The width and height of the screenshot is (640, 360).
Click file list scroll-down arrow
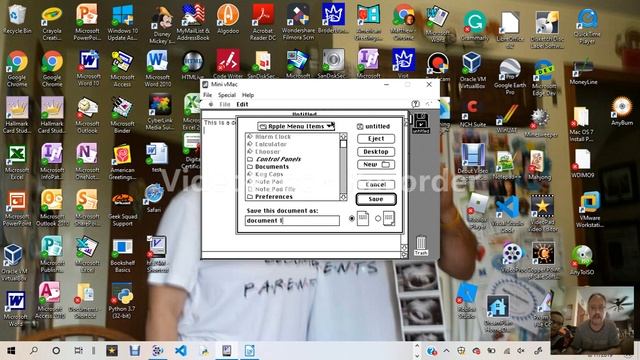click(343, 197)
